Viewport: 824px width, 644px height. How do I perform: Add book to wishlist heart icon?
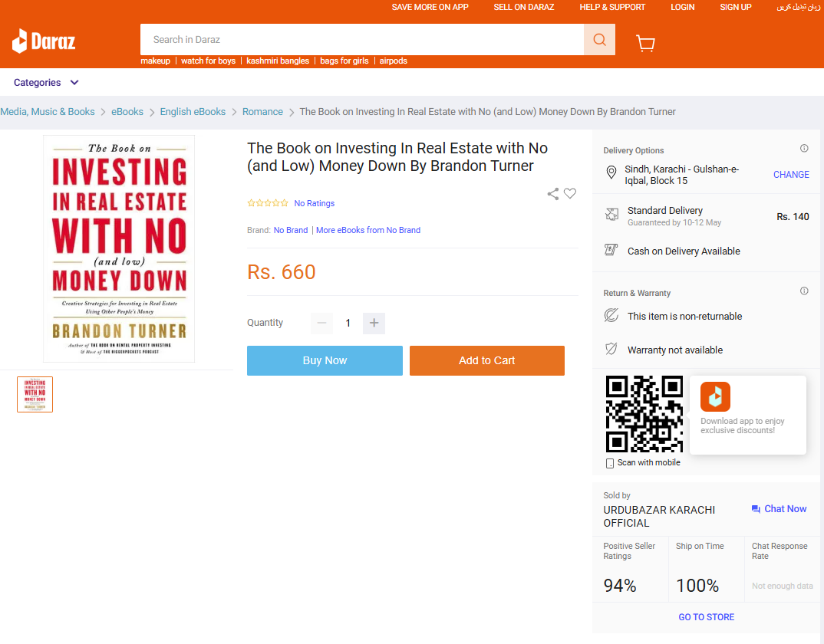[569, 193]
